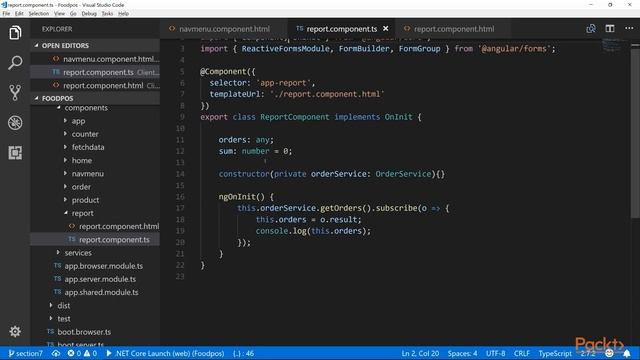Viewport: 640px width, 360px height.
Task: Open the Tasks menu
Action: click(x=107, y=13)
